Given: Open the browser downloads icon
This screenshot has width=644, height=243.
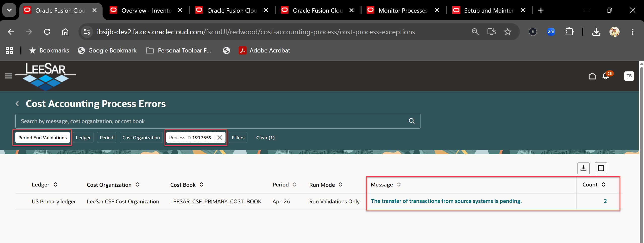Looking at the screenshot, I should coord(596,32).
